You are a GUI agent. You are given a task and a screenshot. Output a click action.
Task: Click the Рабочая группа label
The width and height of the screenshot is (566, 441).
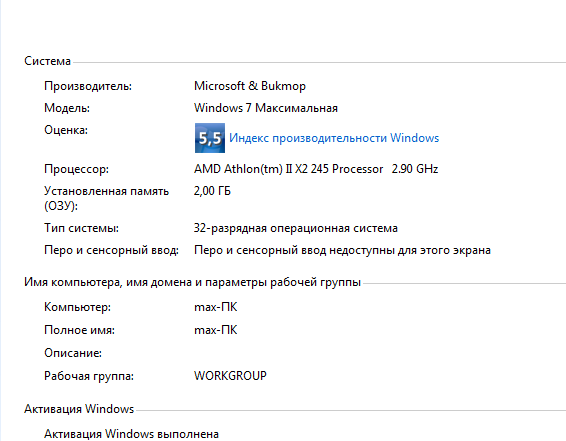(89, 376)
